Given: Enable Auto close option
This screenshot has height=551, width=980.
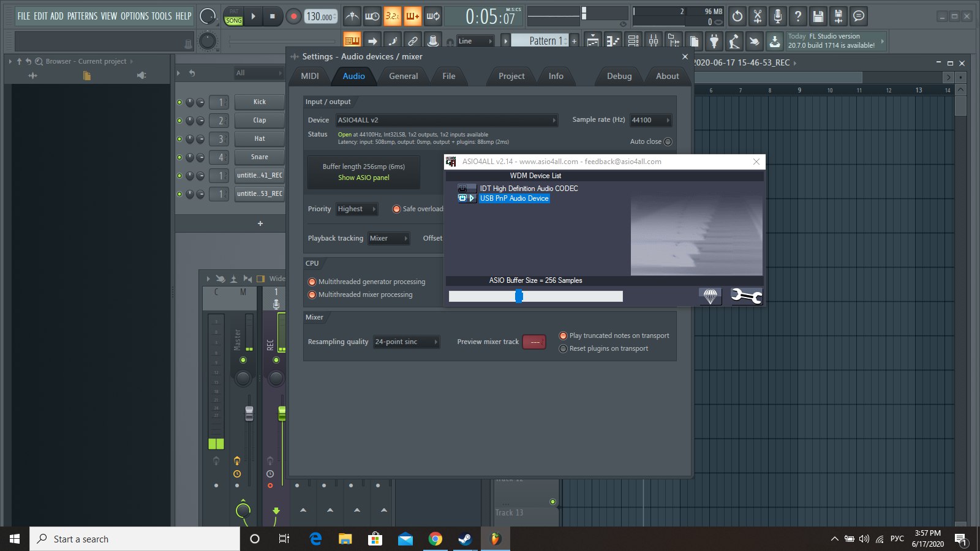Looking at the screenshot, I should (x=668, y=141).
